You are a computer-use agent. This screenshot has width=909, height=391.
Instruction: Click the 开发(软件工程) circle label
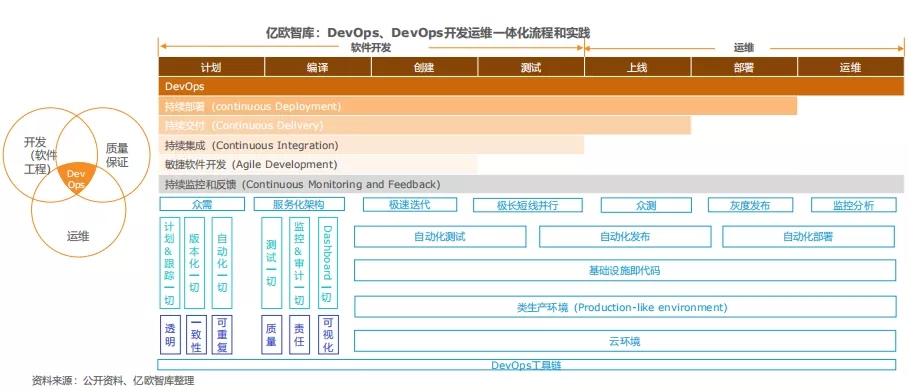click(x=39, y=155)
